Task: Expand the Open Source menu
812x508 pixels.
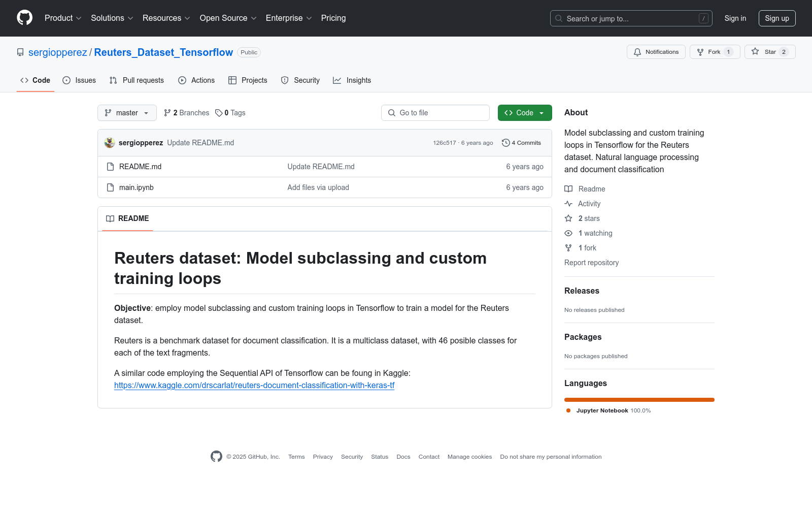Action: pos(228,18)
